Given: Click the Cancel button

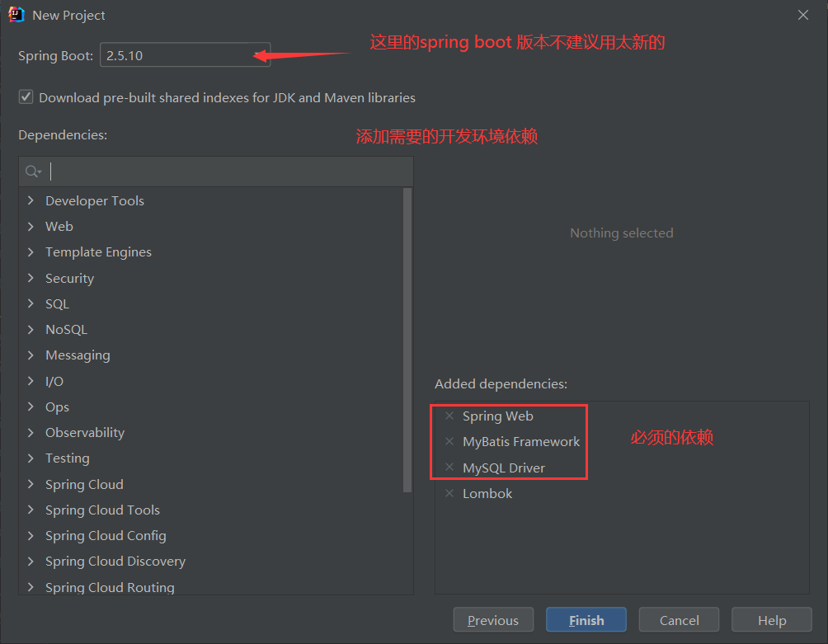Looking at the screenshot, I should 679,620.
